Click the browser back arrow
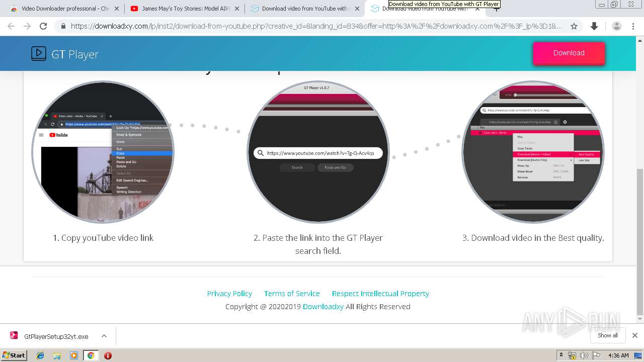Image resolution: width=644 pixels, height=362 pixels. pyautogui.click(x=11, y=26)
